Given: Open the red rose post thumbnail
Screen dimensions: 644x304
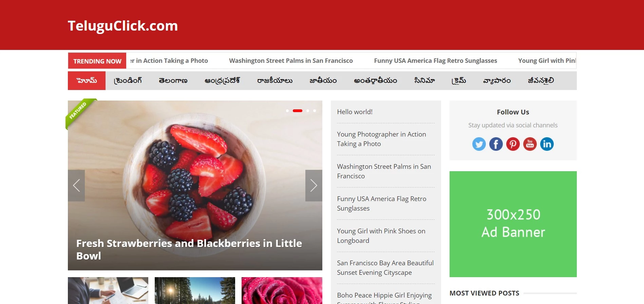Looking at the screenshot, I should (x=282, y=290).
